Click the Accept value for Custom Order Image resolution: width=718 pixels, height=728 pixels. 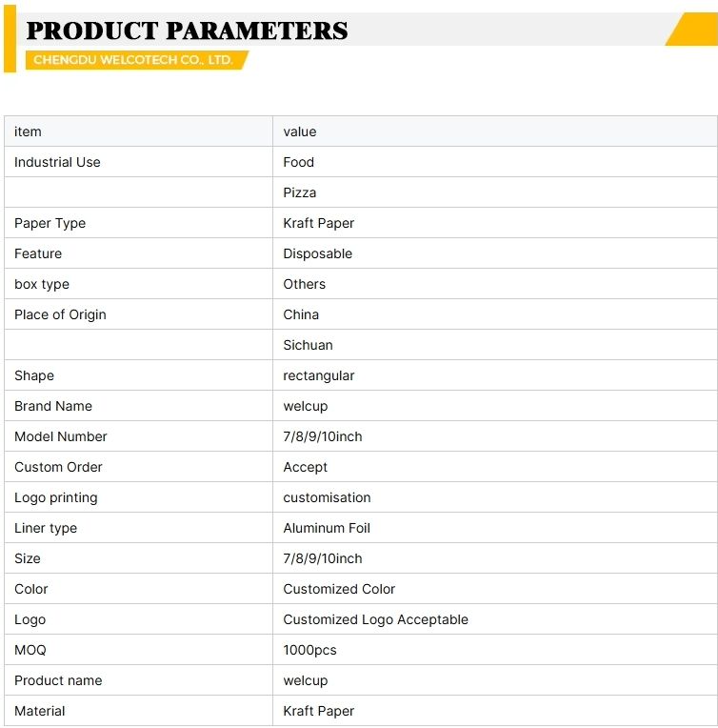306,467
